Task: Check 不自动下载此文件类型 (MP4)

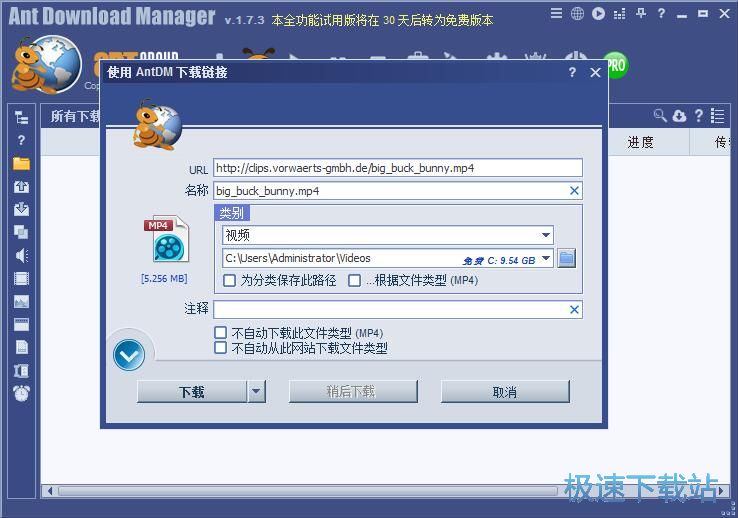Action: [x=220, y=333]
